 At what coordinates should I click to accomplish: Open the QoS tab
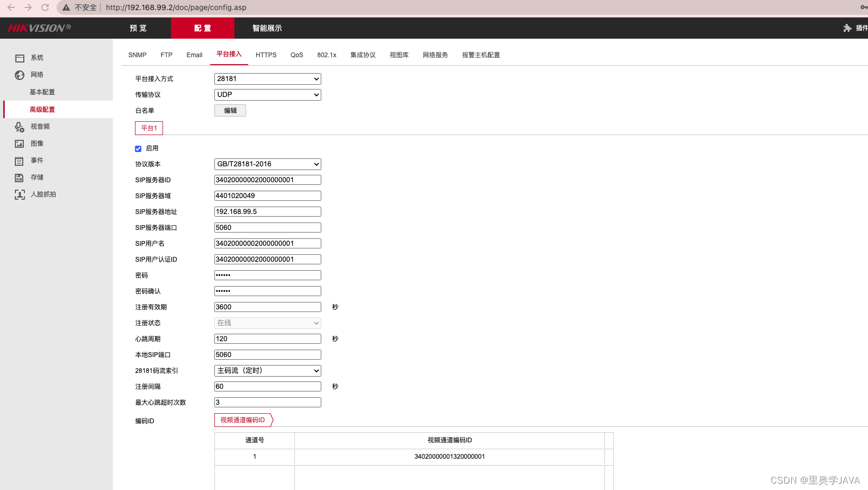[x=297, y=55]
